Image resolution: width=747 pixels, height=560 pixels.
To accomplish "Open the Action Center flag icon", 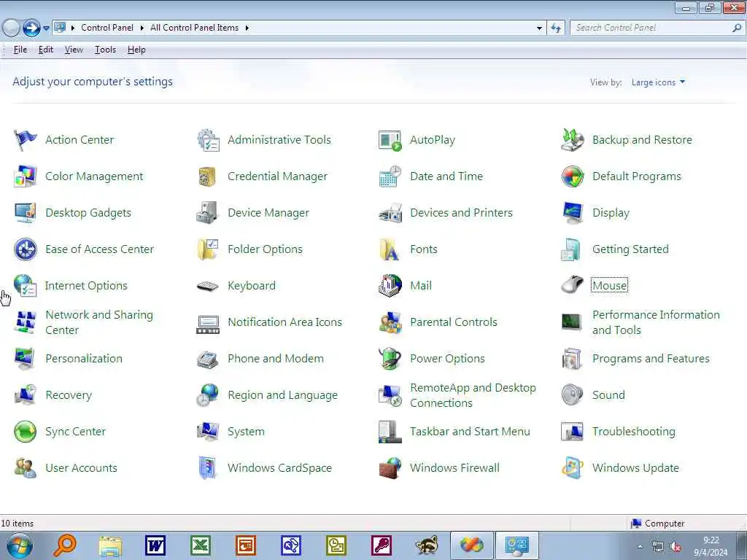I will (26, 140).
